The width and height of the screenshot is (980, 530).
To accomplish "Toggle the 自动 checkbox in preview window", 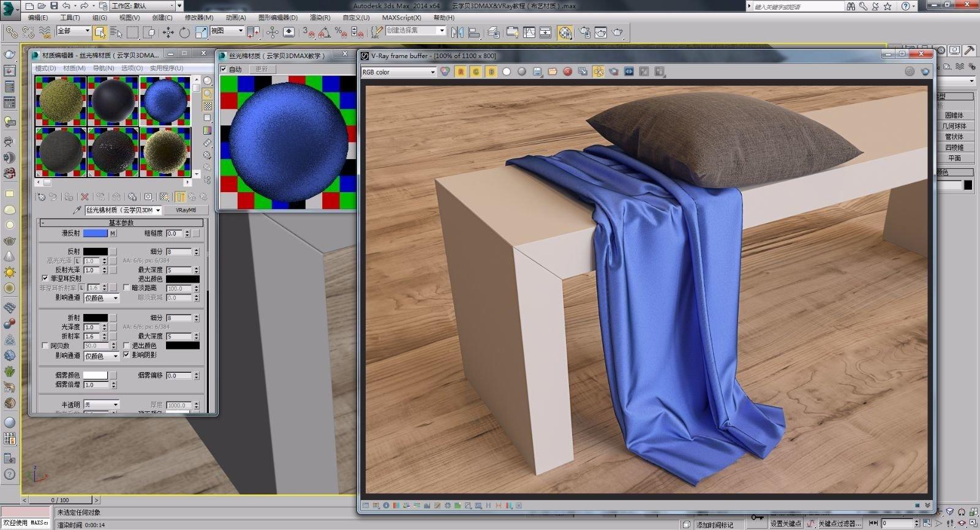I will pos(224,69).
